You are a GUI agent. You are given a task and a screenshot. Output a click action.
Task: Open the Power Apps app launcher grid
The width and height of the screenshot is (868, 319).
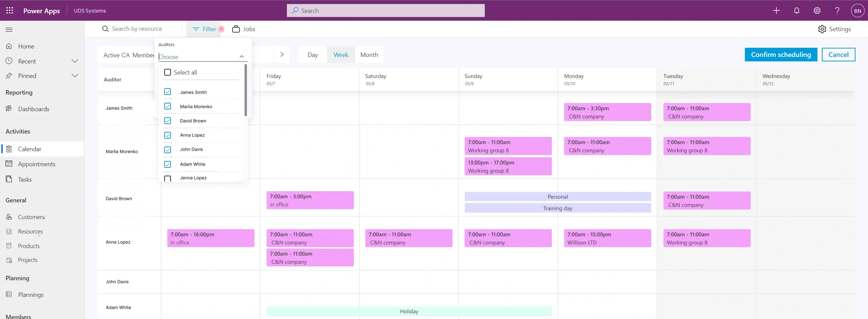9,11
